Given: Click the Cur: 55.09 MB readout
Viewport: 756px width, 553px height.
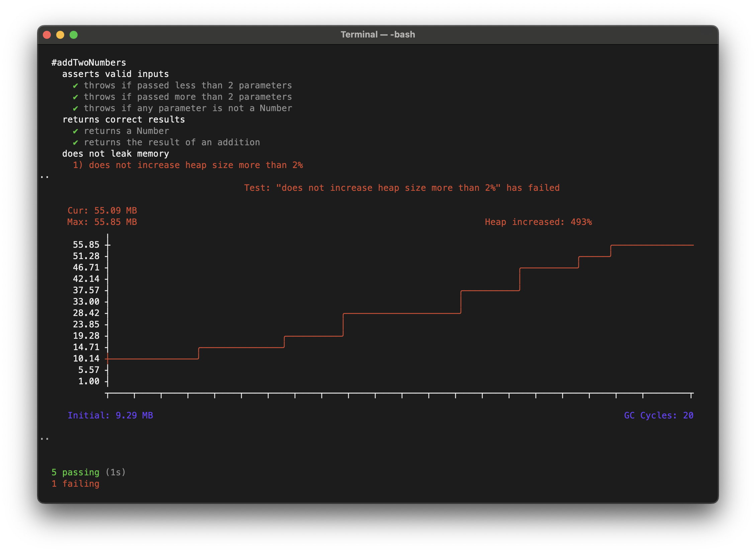Looking at the screenshot, I should click(102, 211).
